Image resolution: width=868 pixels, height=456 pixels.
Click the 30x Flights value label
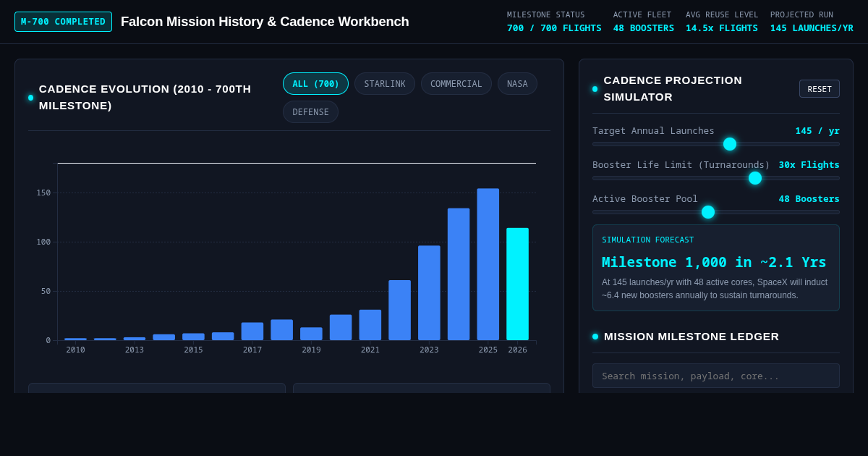809,165
